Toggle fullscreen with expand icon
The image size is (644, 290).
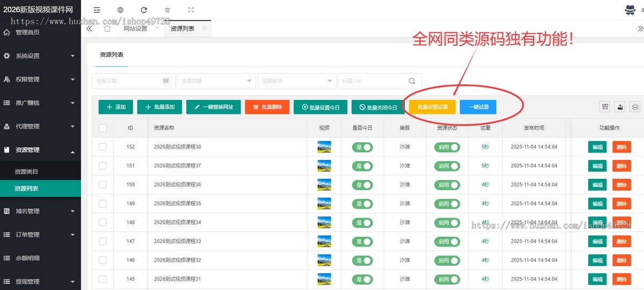tap(191, 10)
